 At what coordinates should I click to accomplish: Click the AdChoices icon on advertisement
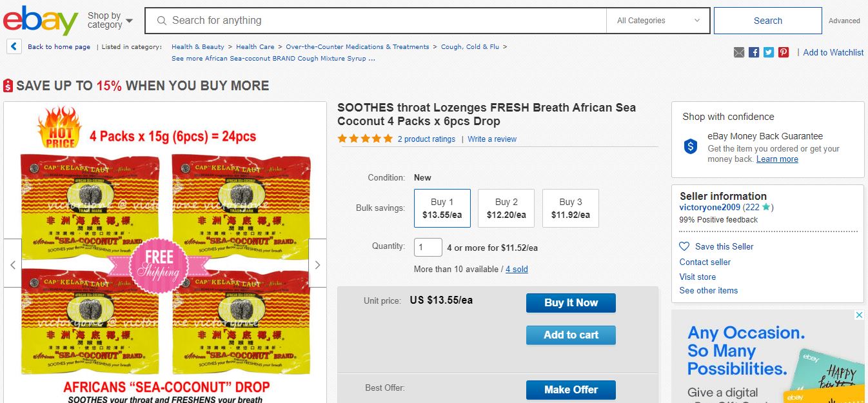(x=859, y=315)
